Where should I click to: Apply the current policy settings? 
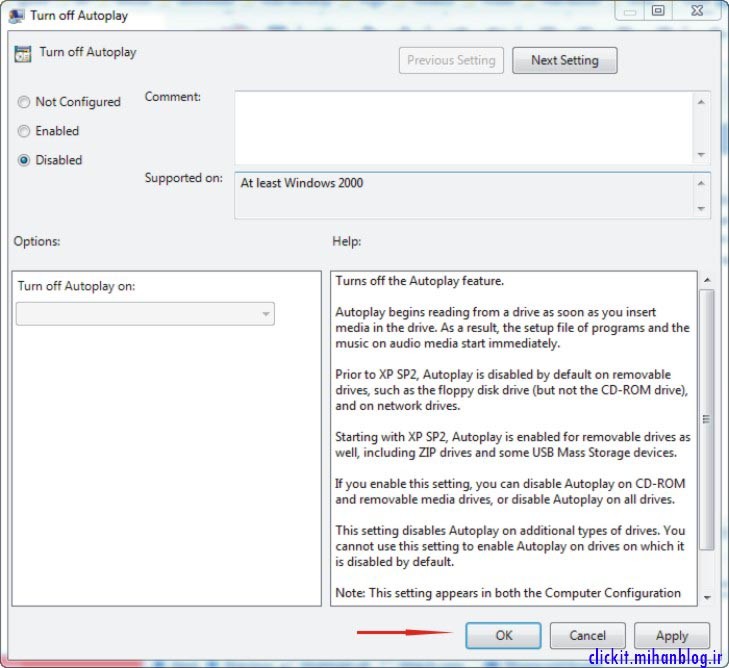point(671,635)
